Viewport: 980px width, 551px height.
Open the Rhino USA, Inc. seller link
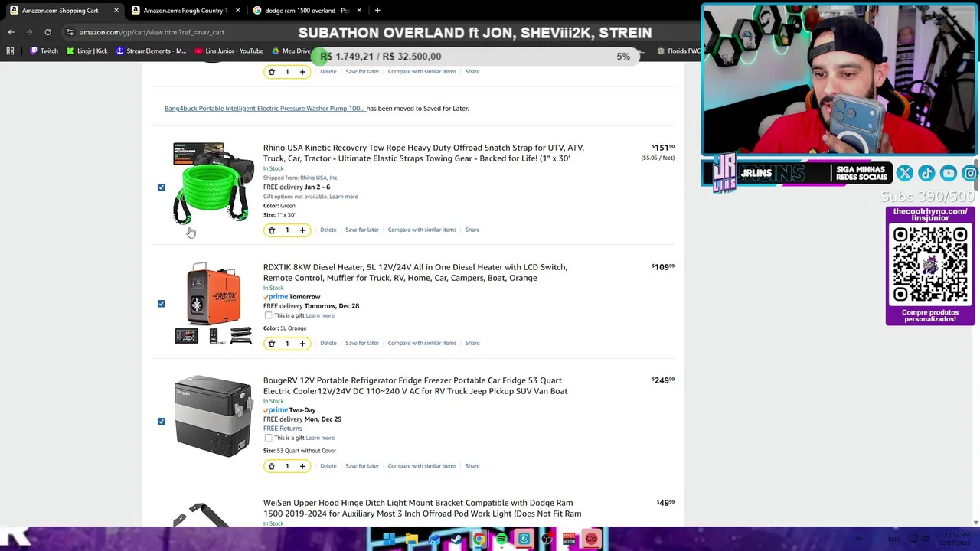pos(319,178)
